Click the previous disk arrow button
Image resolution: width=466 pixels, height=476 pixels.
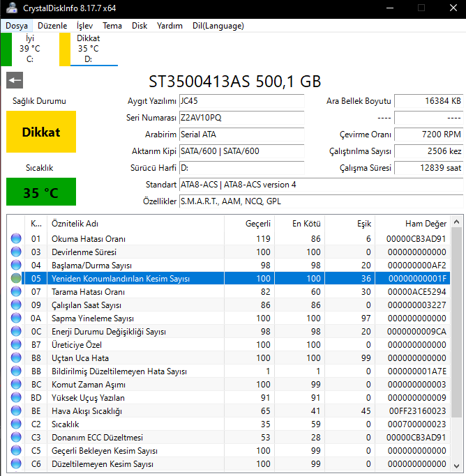(x=15, y=80)
